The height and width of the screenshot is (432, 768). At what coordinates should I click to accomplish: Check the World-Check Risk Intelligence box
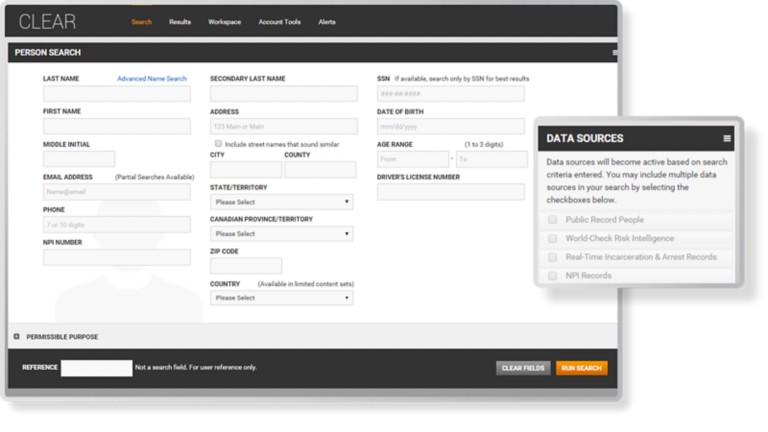(x=552, y=238)
